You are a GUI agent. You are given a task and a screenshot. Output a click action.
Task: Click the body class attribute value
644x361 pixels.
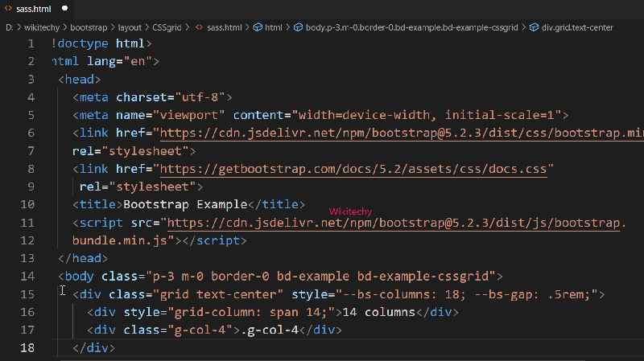pos(320,276)
